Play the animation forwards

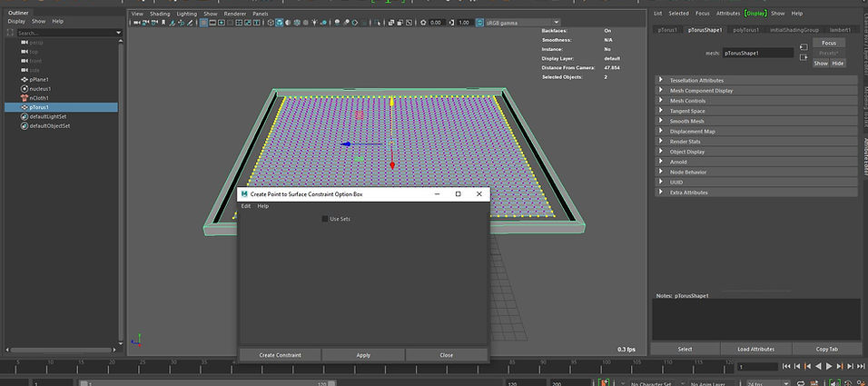tap(829, 367)
